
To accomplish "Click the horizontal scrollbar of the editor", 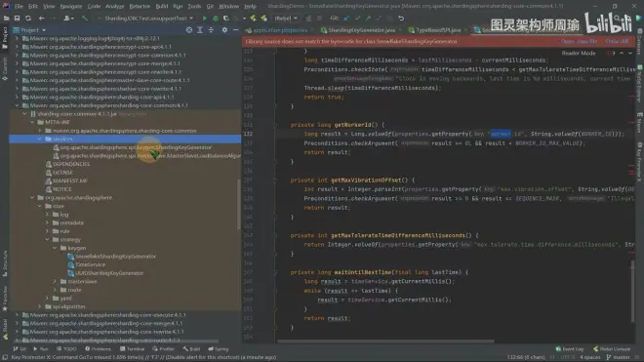I will click(385, 342).
